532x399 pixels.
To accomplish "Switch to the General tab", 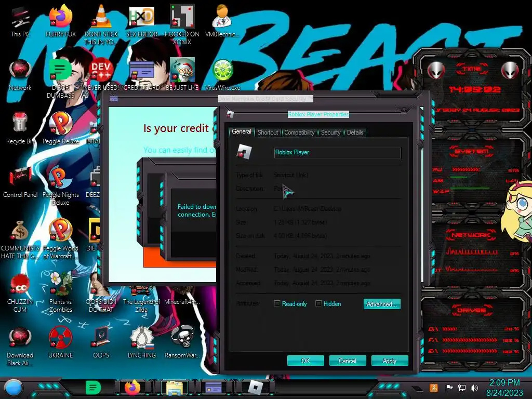I will [x=241, y=131].
